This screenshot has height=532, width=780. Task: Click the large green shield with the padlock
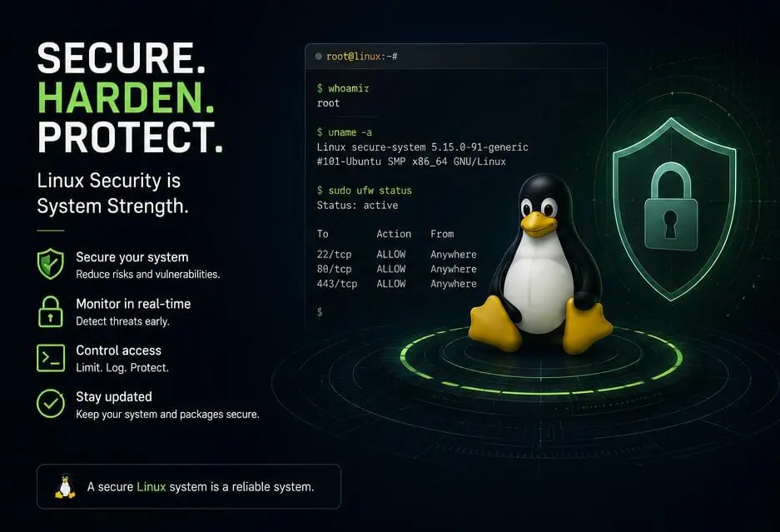[673, 209]
